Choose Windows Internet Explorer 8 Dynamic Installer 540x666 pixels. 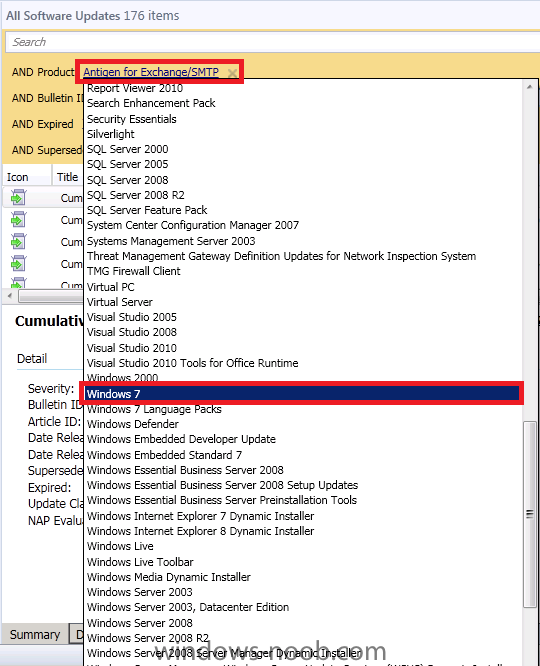point(201,531)
